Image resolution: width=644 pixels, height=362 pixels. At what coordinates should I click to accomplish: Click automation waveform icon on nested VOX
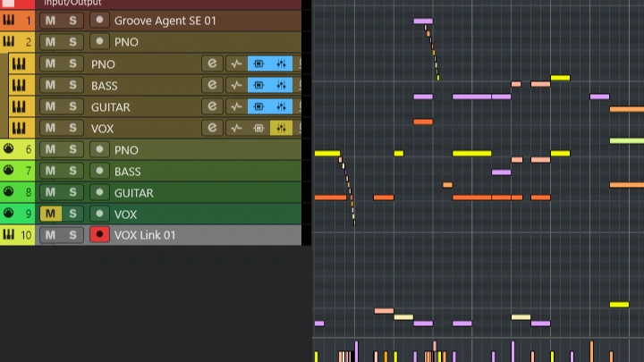pyautogui.click(x=236, y=128)
